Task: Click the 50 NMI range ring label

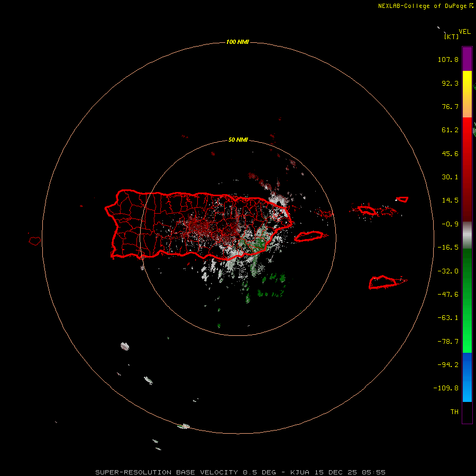Action: pos(238,140)
